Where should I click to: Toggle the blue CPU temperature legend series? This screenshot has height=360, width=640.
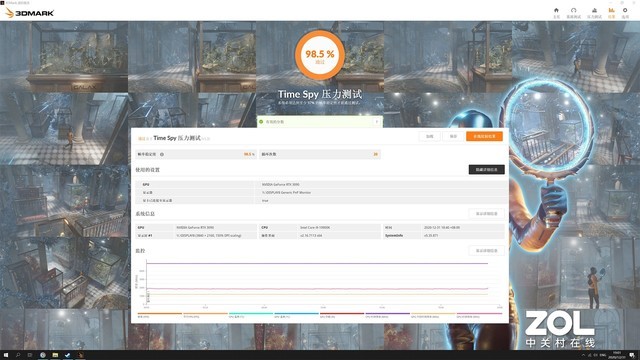[296, 315]
